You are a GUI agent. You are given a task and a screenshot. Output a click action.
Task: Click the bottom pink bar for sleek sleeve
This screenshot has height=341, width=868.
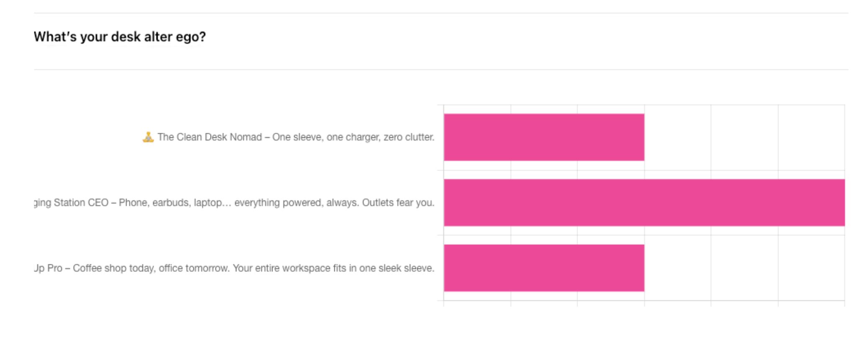tap(544, 268)
